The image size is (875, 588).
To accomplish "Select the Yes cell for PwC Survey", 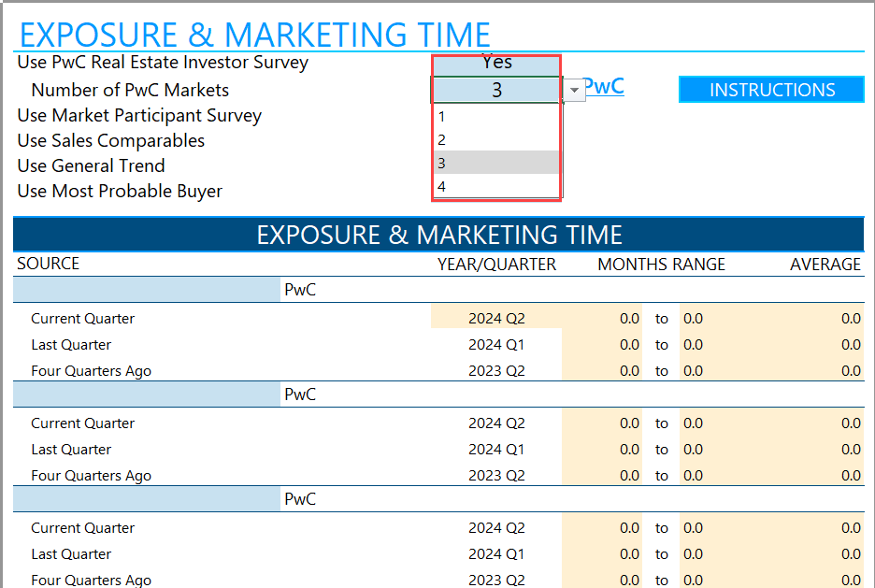I will [496, 64].
